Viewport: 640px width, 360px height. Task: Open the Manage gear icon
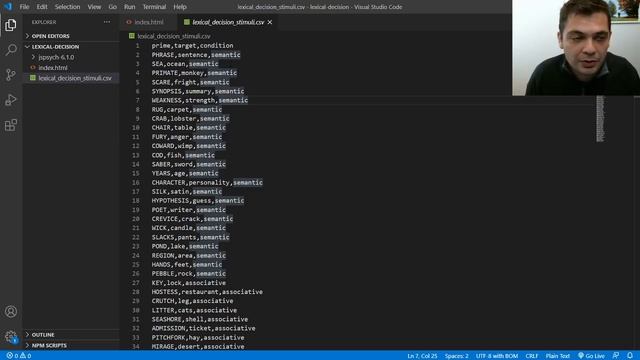click(x=11, y=337)
